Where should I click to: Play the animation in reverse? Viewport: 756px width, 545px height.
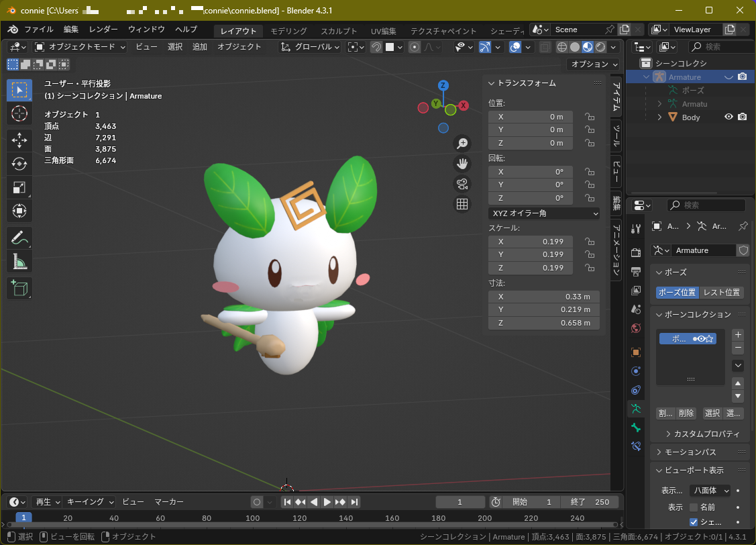point(314,502)
